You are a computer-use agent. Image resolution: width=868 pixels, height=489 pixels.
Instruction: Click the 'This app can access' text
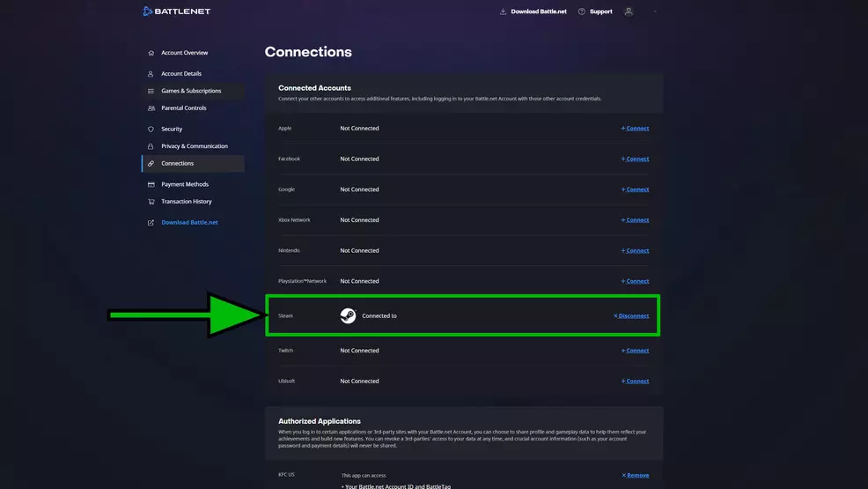(x=364, y=475)
